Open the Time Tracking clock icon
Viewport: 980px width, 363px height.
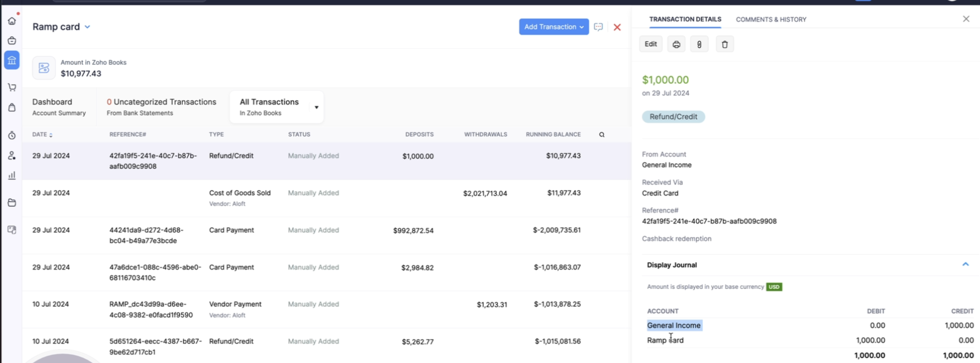[12, 135]
